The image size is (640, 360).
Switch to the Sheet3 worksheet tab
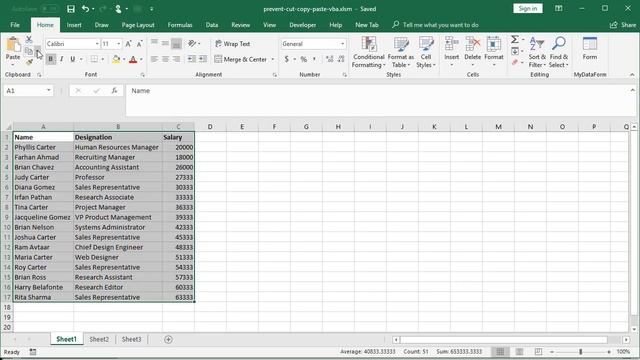131,339
